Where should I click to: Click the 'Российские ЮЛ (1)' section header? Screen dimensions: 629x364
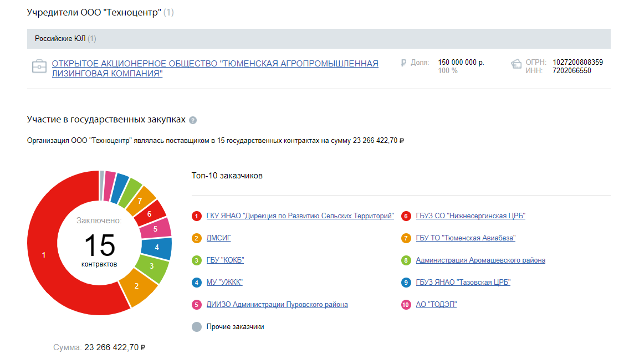coord(319,38)
